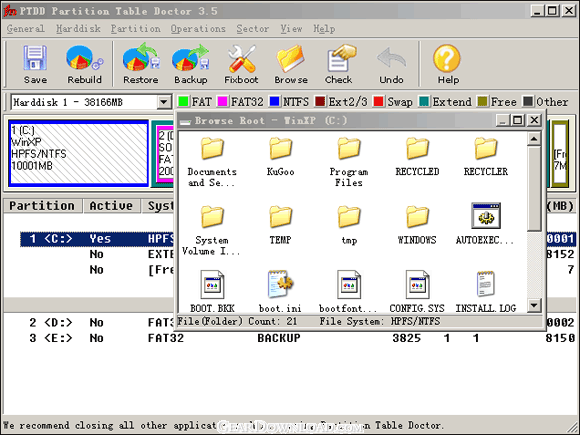Image resolution: width=580 pixels, height=435 pixels.
Task: Click the Active column header
Action: 111,206
